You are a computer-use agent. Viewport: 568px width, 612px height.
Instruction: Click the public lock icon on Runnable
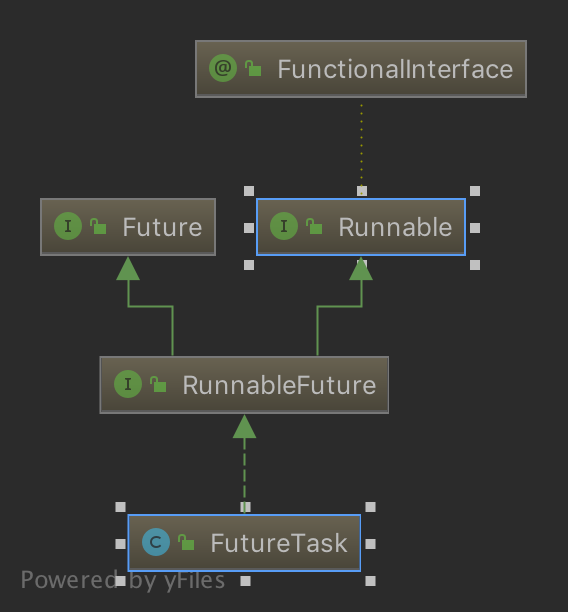pyautogui.click(x=314, y=226)
